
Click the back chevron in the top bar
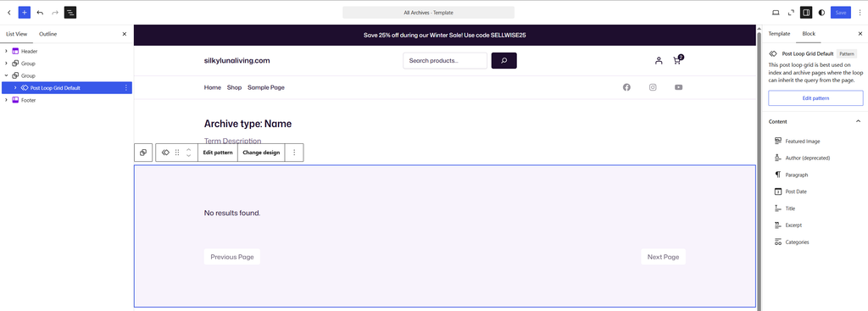8,12
